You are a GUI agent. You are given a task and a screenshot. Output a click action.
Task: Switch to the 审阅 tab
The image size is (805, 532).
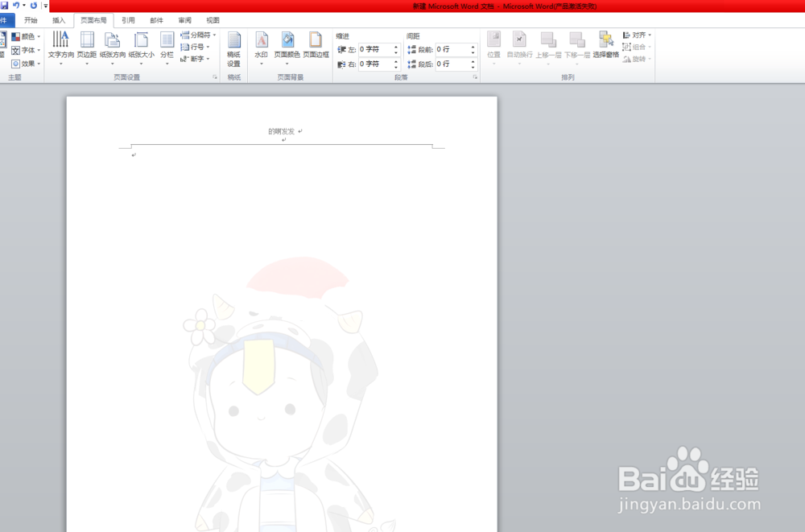tap(185, 20)
